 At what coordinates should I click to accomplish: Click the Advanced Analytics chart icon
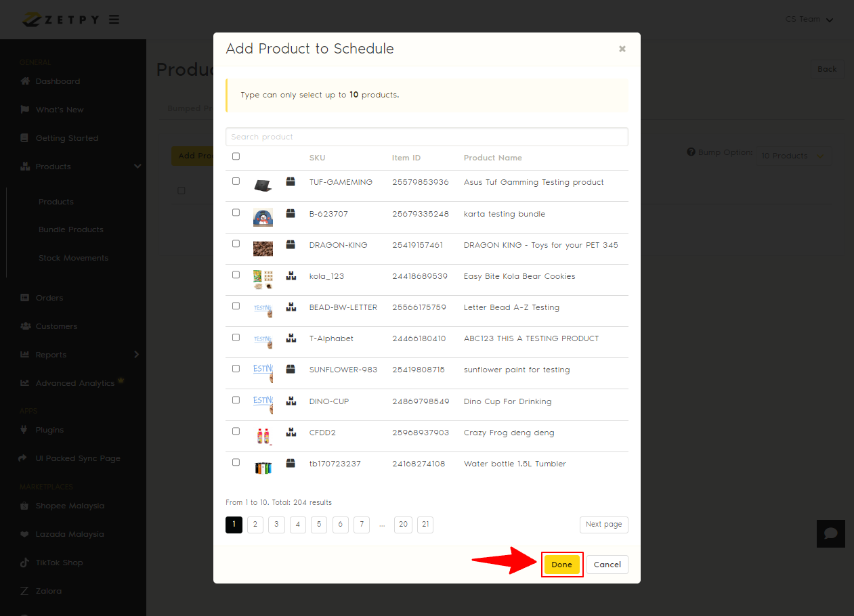pyautogui.click(x=25, y=383)
